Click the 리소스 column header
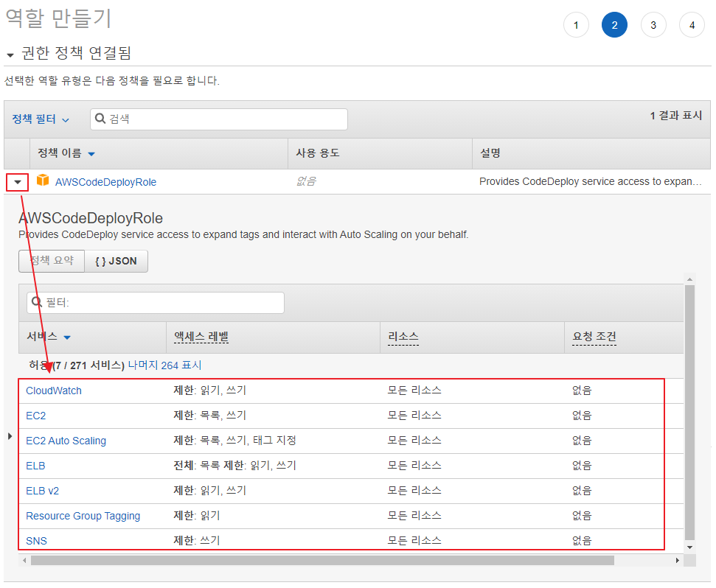The image size is (716, 588). tap(403, 337)
